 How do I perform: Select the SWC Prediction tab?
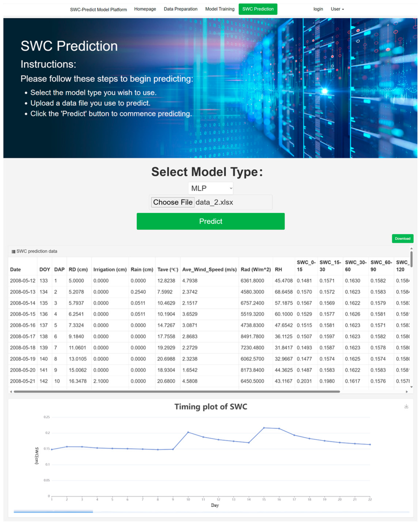(x=258, y=9)
